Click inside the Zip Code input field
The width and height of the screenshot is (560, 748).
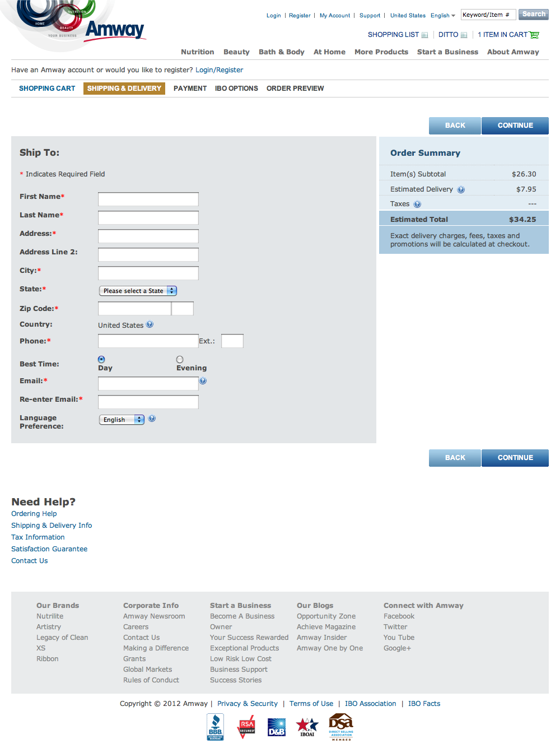(134, 308)
